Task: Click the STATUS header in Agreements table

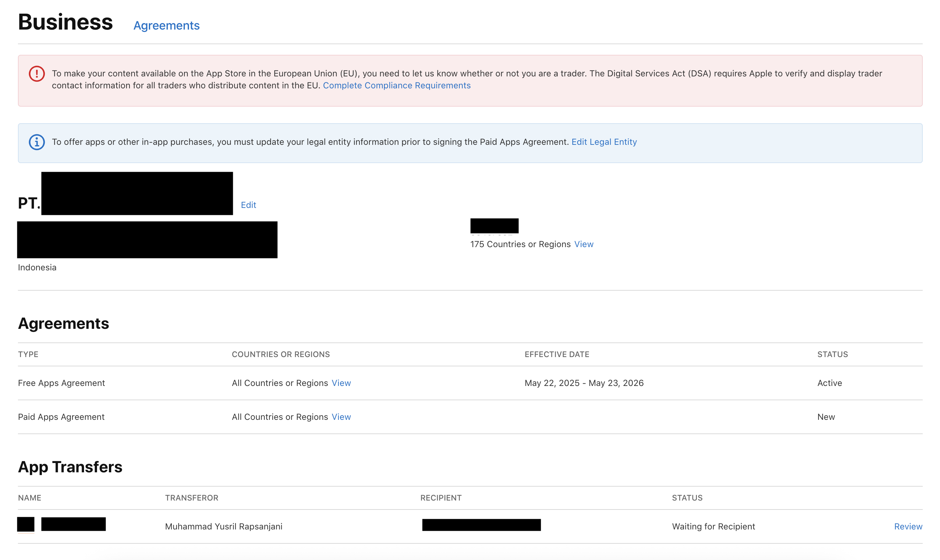Action: pyautogui.click(x=832, y=354)
